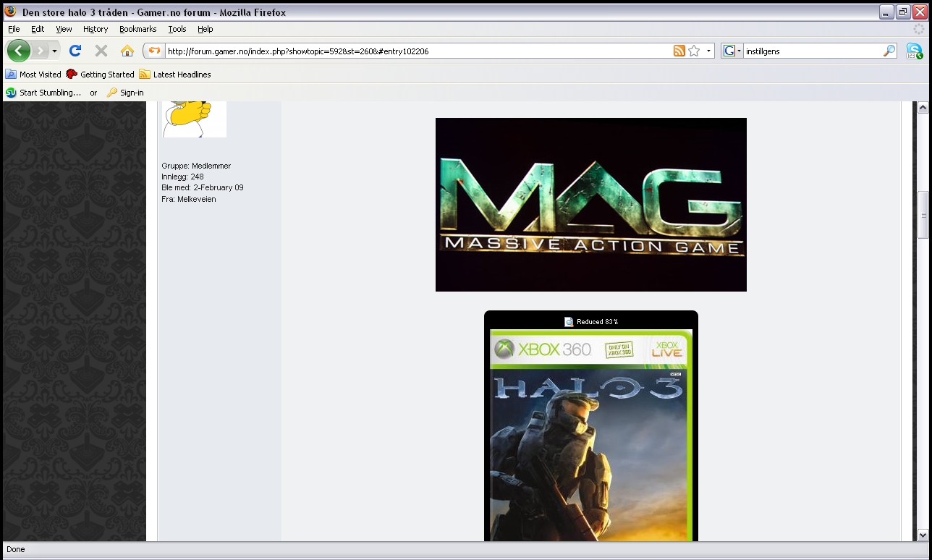Image resolution: width=932 pixels, height=560 pixels.
Task: Click the vertical scrollbar thumb
Action: click(923, 214)
